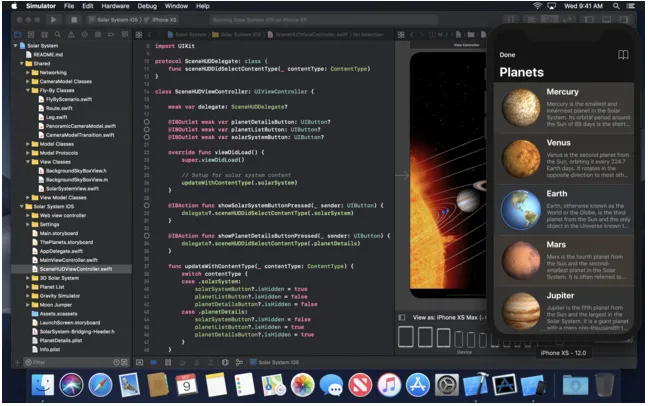Toggle the navigator panel visibility

[589, 19]
